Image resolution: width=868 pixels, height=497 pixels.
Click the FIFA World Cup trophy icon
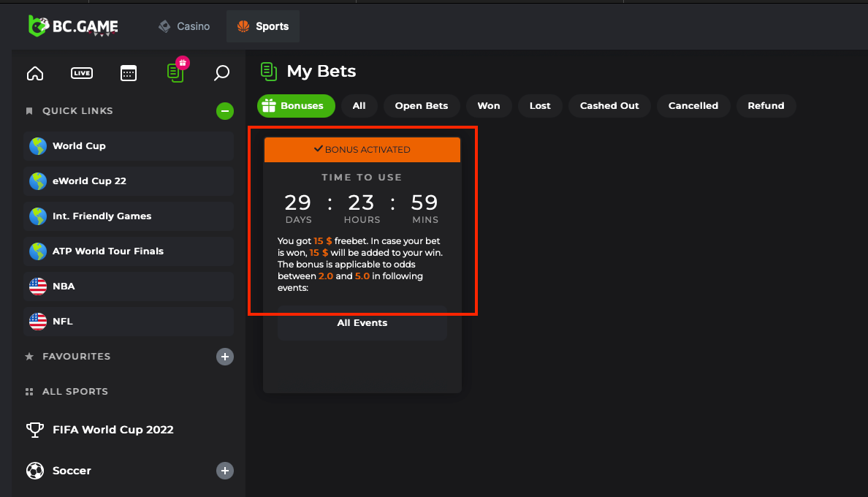34,430
